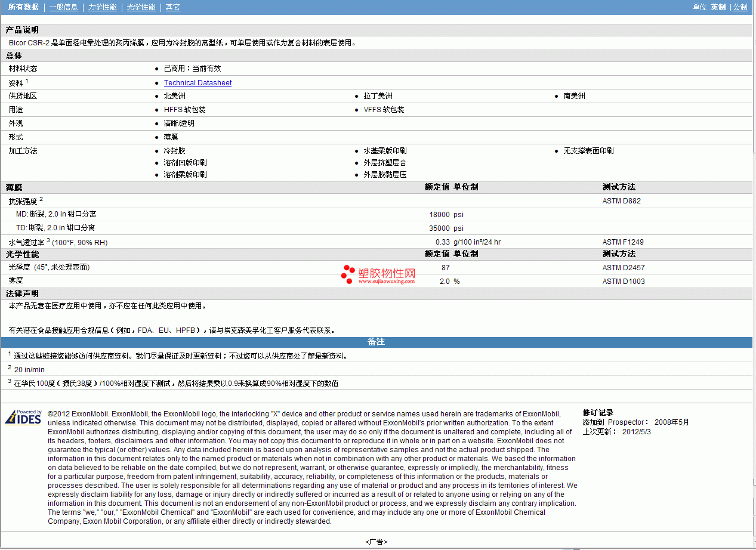The image size is (756, 550).
Task: Select the 拉丁美洲 entry
Action: (378, 96)
